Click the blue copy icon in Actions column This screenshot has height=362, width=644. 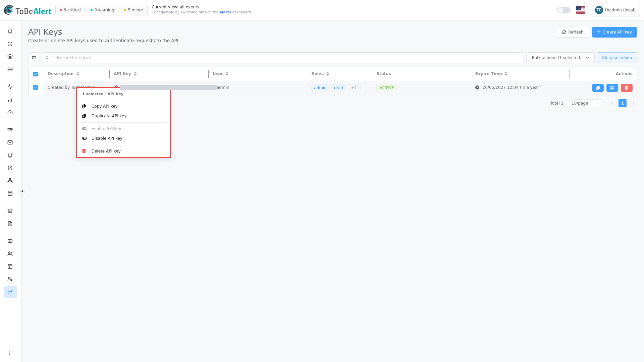tap(598, 88)
